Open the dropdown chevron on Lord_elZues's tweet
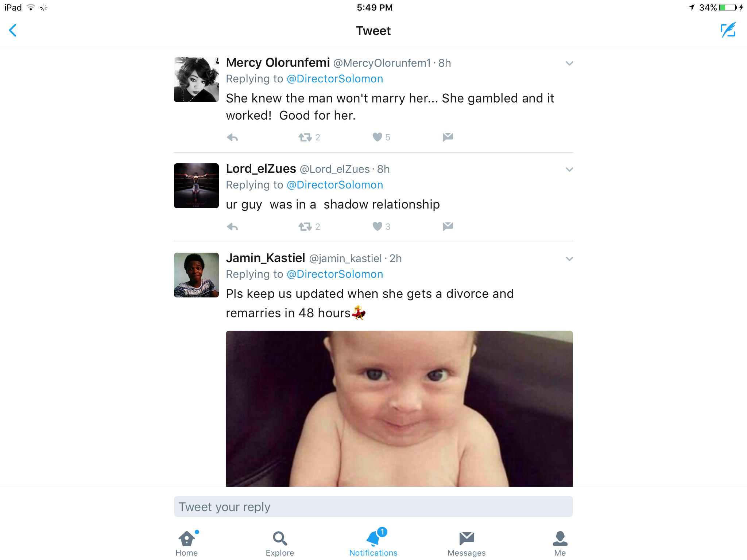This screenshot has width=747, height=560. (569, 170)
